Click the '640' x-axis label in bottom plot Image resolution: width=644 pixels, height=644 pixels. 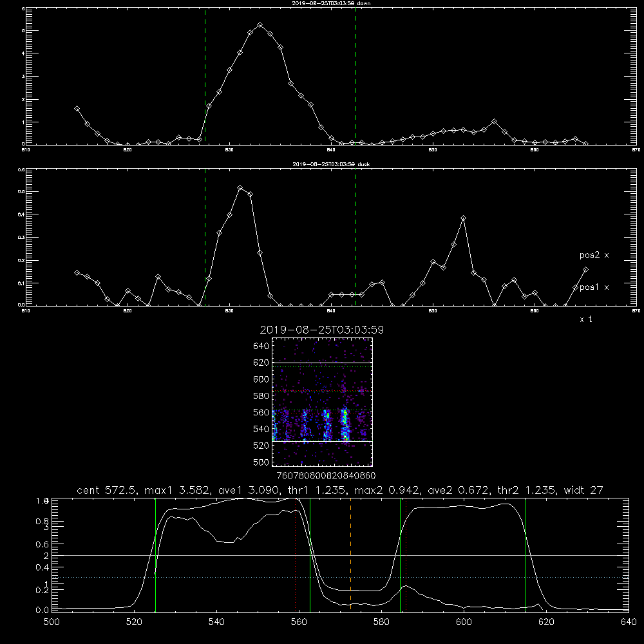[x=629, y=622]
